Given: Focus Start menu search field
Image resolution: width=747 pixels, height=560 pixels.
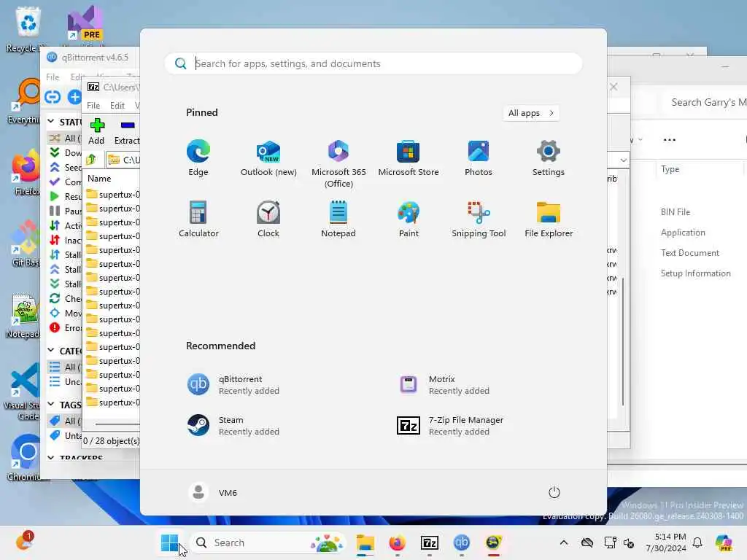Looking at the screenshot, I should click(x=373, y=63).
